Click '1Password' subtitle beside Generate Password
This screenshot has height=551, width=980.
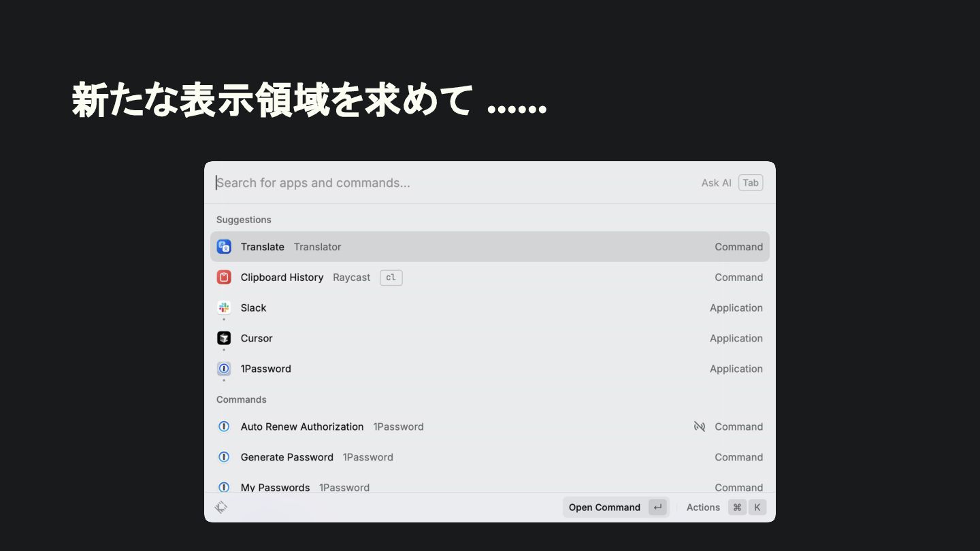[368, 457]
